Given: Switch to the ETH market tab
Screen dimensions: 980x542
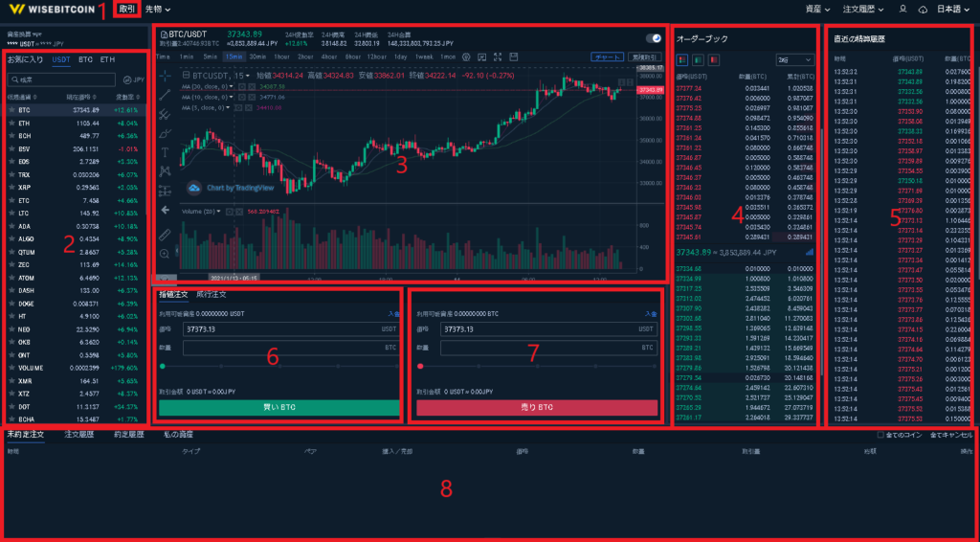Looking at the screenshot, I should 107,59.
